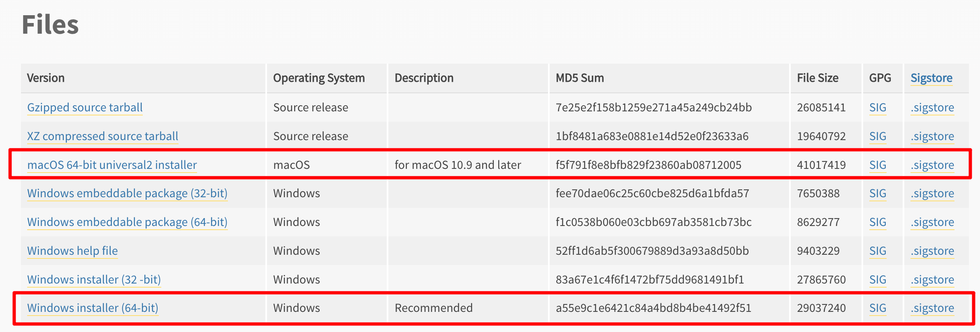The image size is (980, 332).
Task: Click the macOS 64-bit universal2 installer link
Action: pyautogui.click(x=112, y=165)
